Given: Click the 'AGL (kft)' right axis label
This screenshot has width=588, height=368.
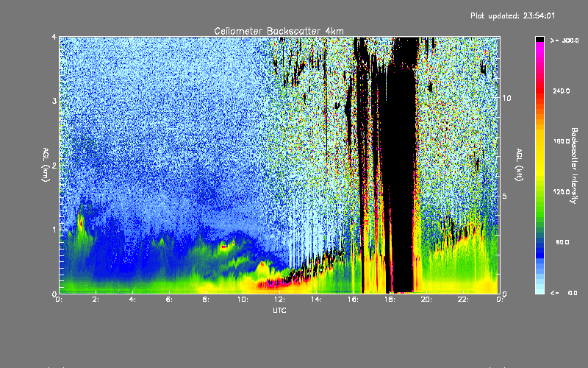Looking at the screenshot, I should [519, 164].
